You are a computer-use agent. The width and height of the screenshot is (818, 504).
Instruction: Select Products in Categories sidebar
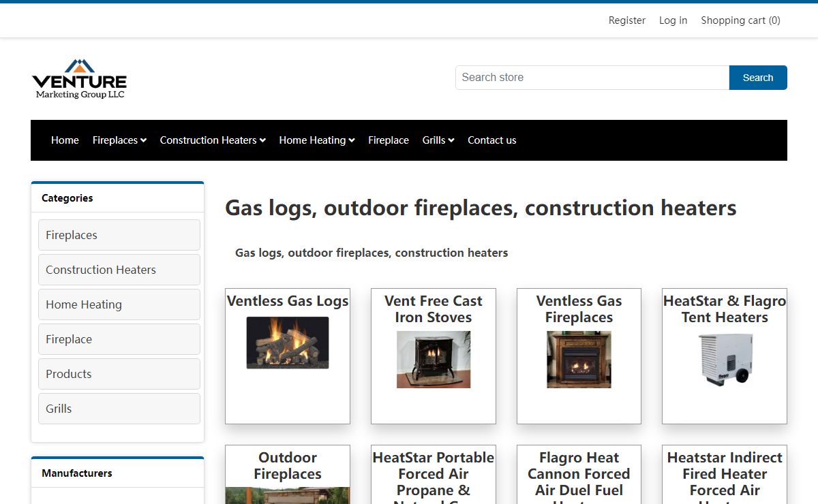(119, 374)
